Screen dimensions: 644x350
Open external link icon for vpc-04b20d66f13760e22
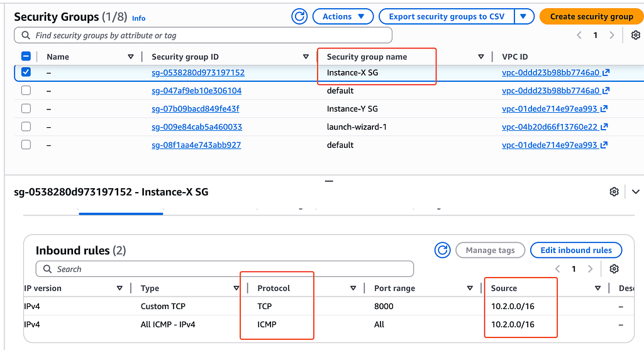[604, 127]
